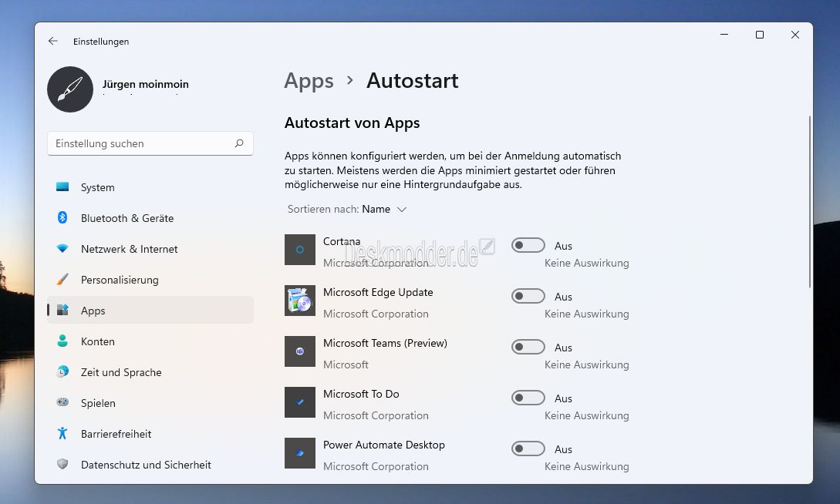Click the Personalisierung brush icon
840x504 pixels.
click(62, 279)
